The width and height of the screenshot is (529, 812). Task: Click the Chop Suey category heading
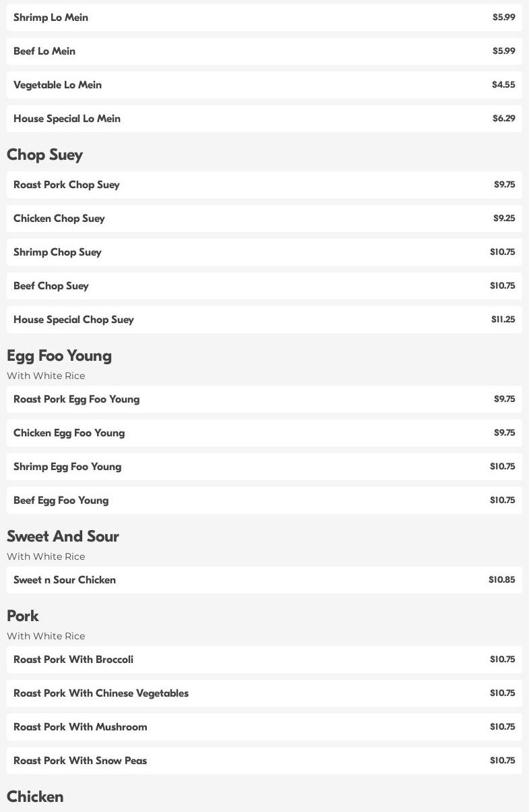pos(44,155)
